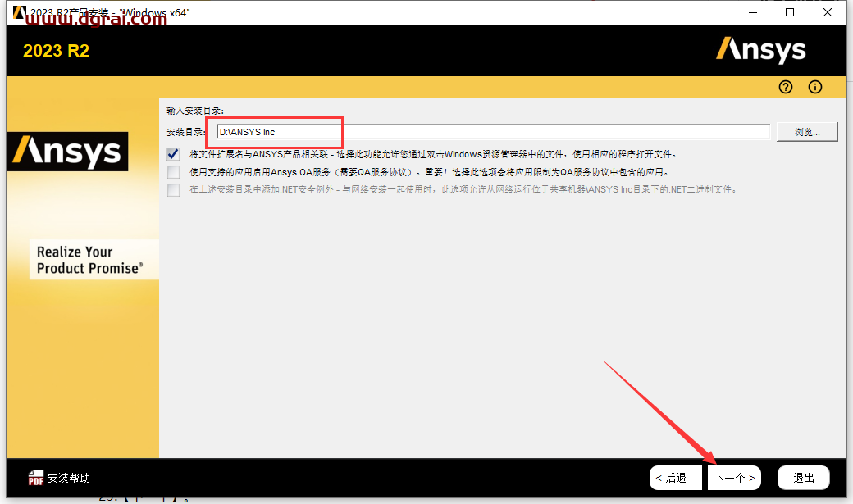This screenshot has height=504, width=853.
Task: Click the install directory field D:\ANSYS Inc
Action: 494,132
